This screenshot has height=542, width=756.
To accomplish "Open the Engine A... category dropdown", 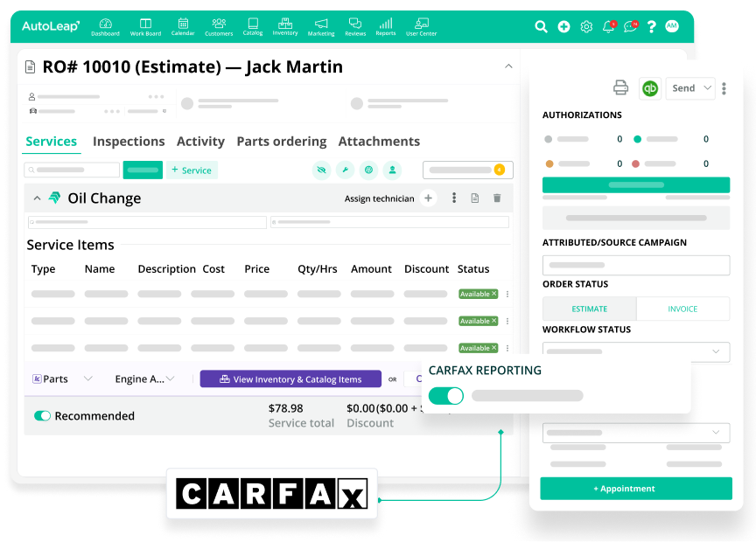I will pyautogui.click(x=144, y=379).
